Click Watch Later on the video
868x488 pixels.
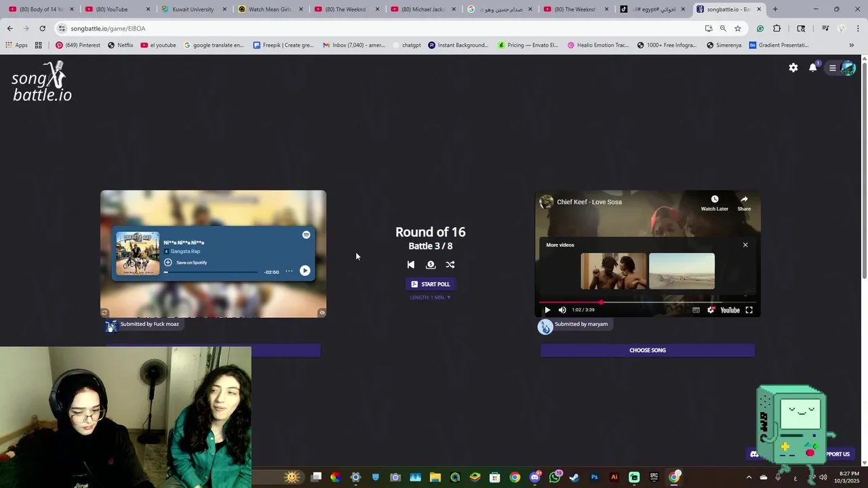714,203
